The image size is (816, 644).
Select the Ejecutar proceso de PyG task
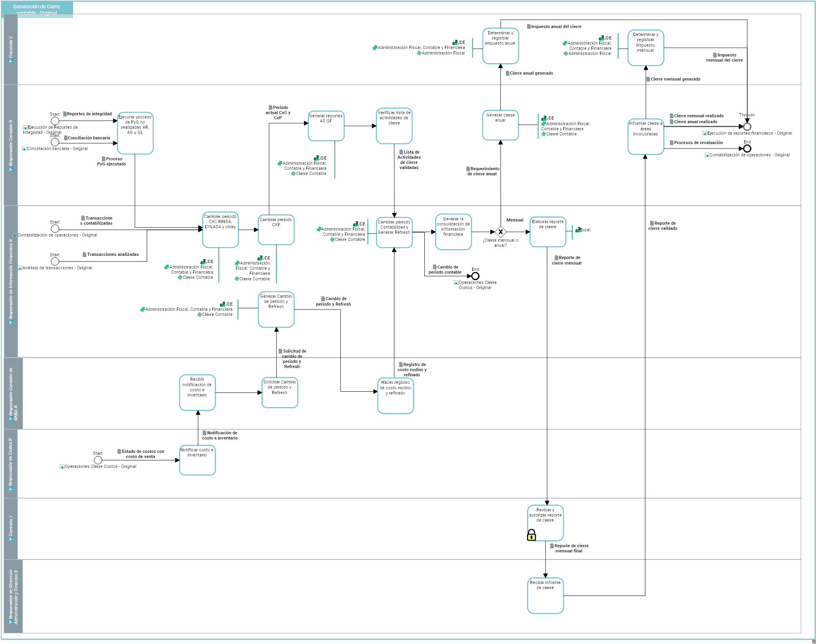pyautogui.click(x=135, y=133)
